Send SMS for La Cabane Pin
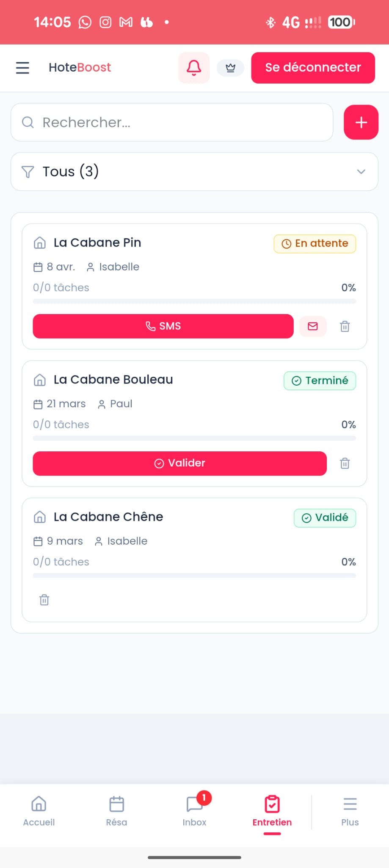389x868 pixels. tap(163, 326)
